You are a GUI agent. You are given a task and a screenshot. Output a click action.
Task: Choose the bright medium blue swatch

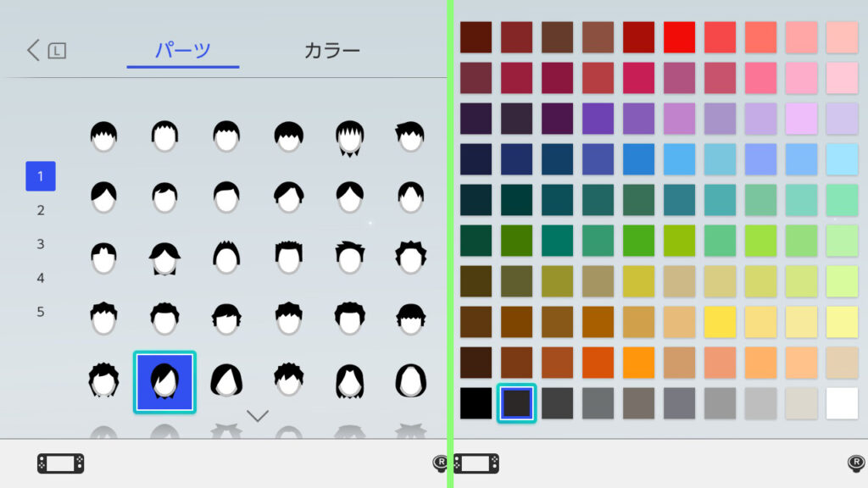click(639, 159)
